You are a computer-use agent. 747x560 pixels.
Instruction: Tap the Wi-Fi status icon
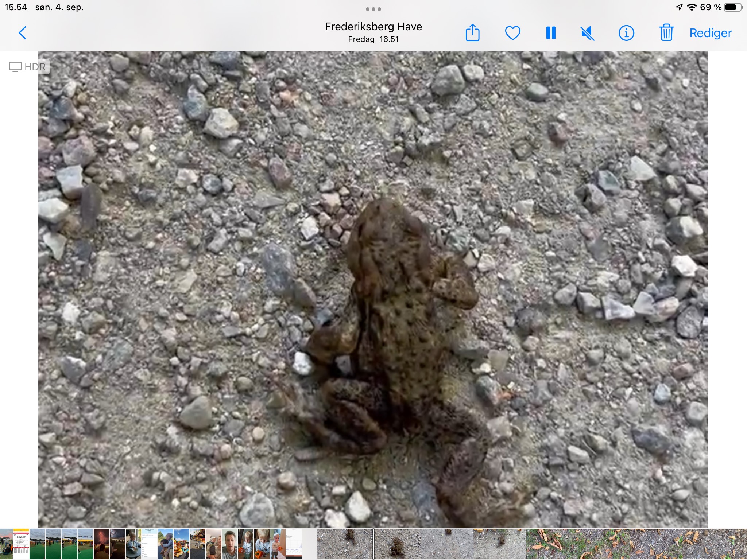(691, 7)
